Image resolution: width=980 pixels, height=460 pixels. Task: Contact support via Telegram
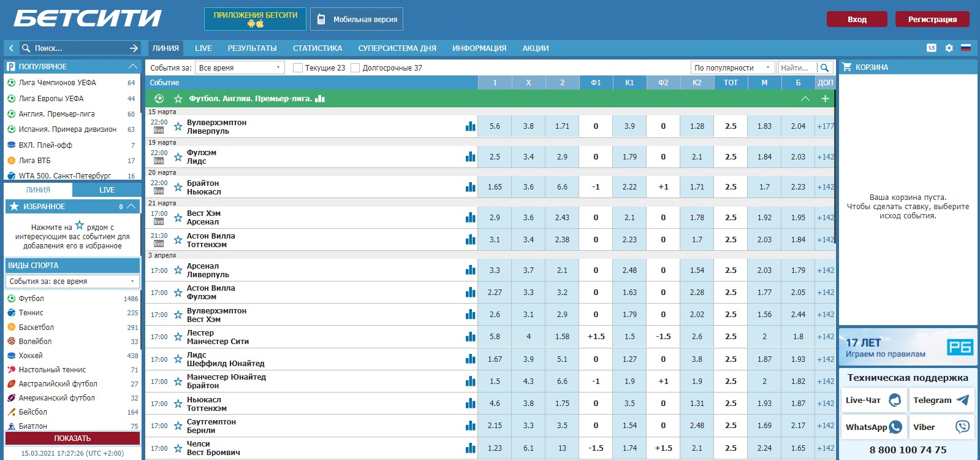[x=941, y=400]
